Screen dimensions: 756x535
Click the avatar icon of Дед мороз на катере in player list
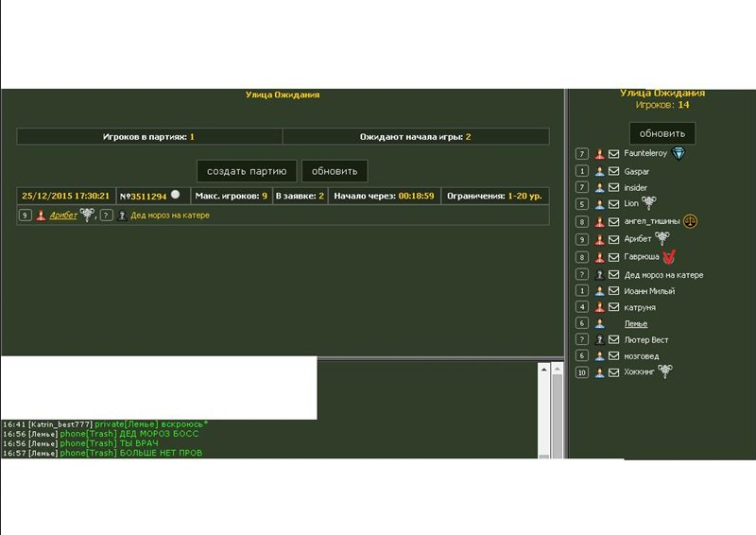tap(599, 274)
